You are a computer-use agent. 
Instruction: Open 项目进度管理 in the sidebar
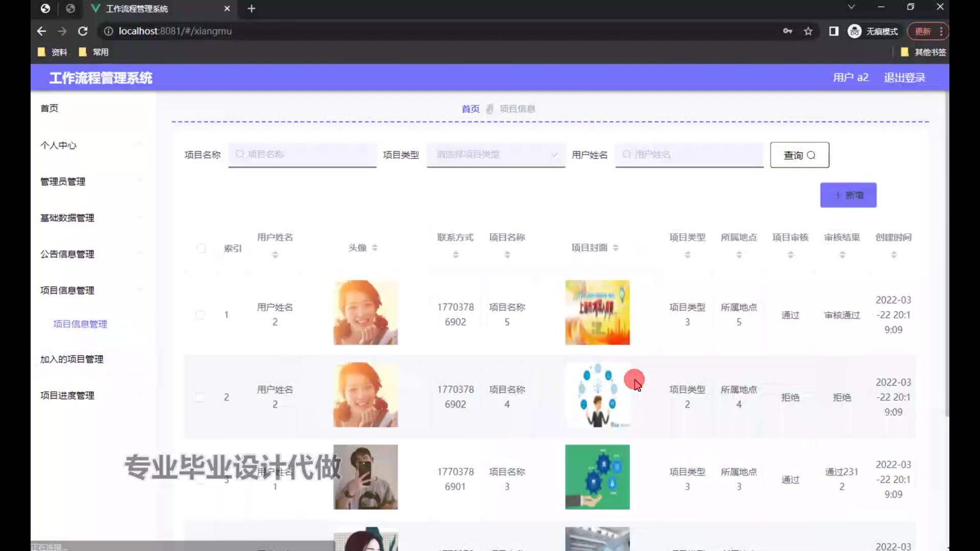click(x=67, y=395)
